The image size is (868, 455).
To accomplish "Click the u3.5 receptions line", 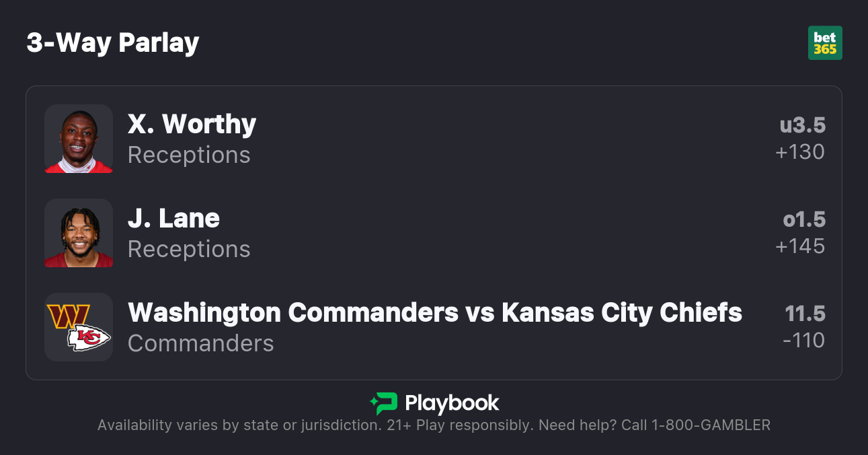I will pos(802,125).
